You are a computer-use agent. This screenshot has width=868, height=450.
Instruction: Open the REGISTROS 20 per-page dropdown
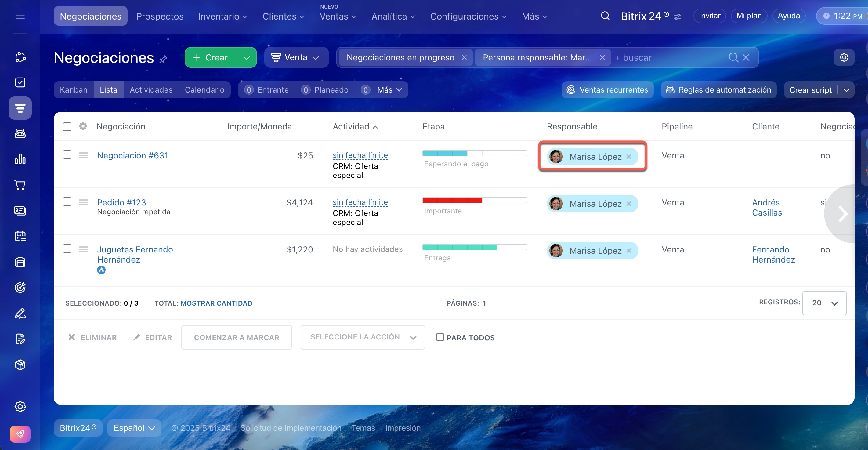(824, 303)
